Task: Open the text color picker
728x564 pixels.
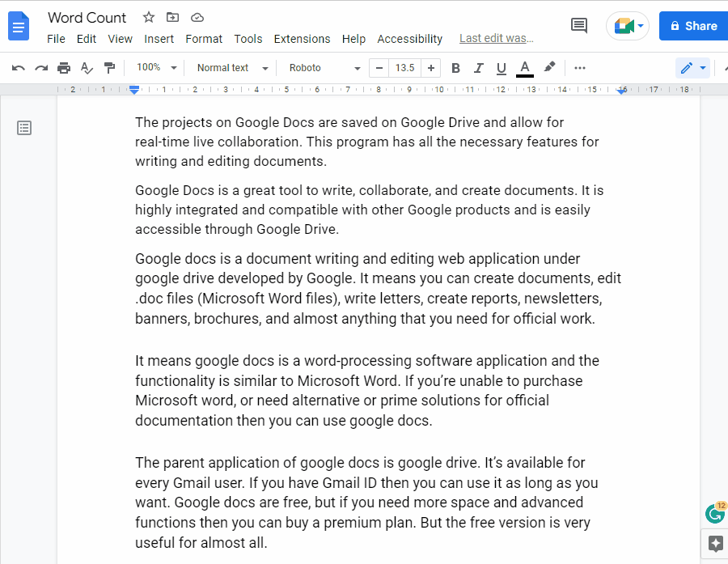Action: coord(525,68)
